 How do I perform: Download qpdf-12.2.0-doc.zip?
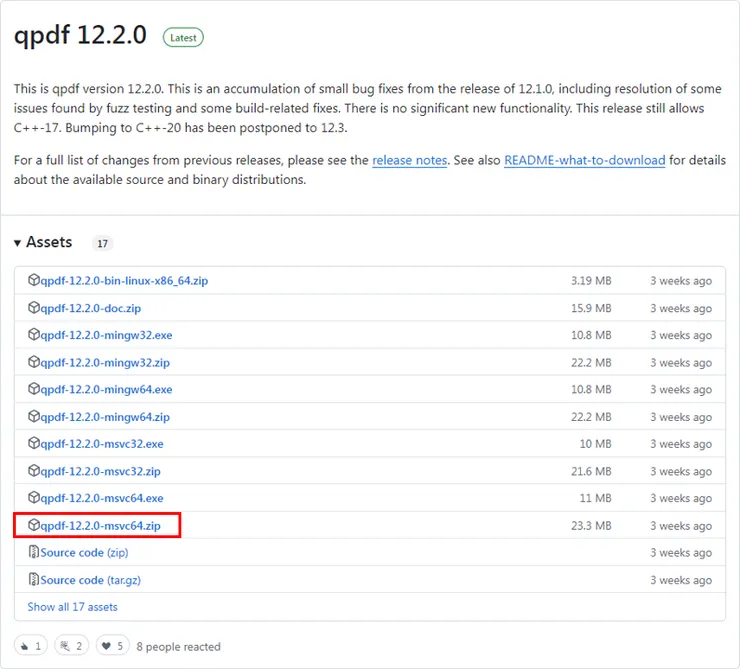91,308
